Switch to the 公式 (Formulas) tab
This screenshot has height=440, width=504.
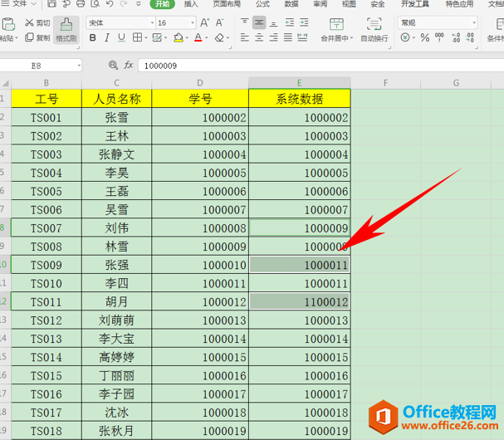(x=262, y=4)
